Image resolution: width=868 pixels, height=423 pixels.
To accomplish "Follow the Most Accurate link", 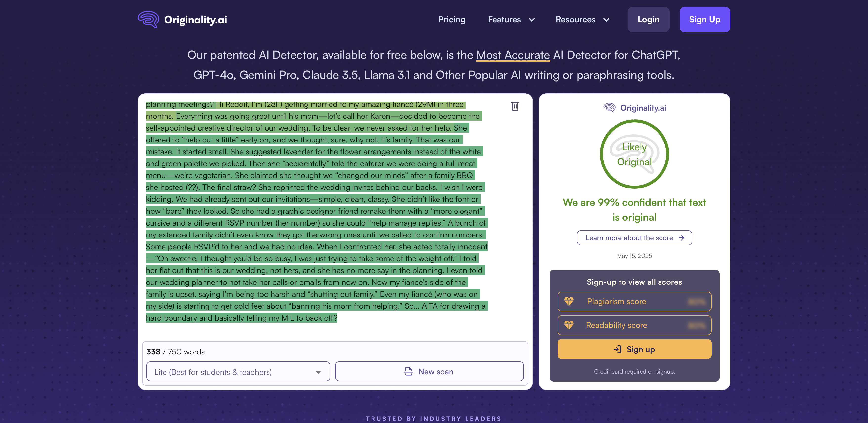I will click(x=513, y=55).
